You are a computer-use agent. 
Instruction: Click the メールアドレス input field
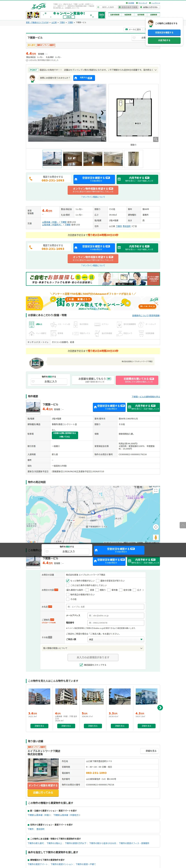[x=116, y=615]
